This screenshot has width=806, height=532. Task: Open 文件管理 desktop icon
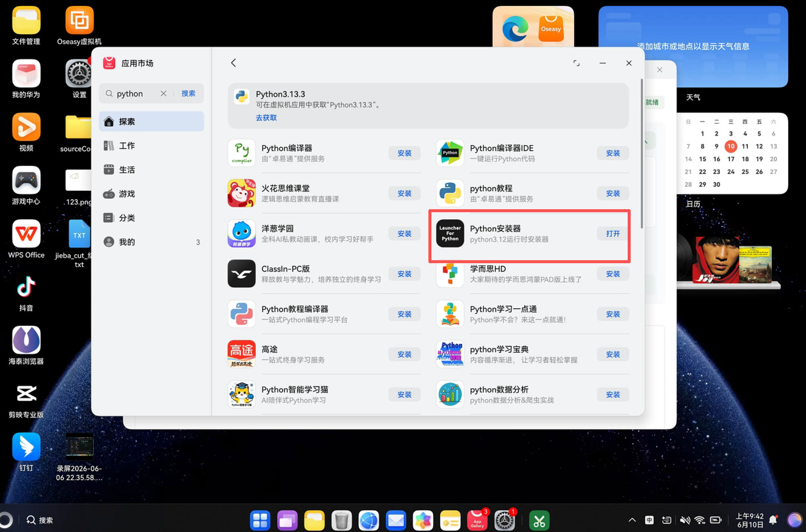point(26,21)
